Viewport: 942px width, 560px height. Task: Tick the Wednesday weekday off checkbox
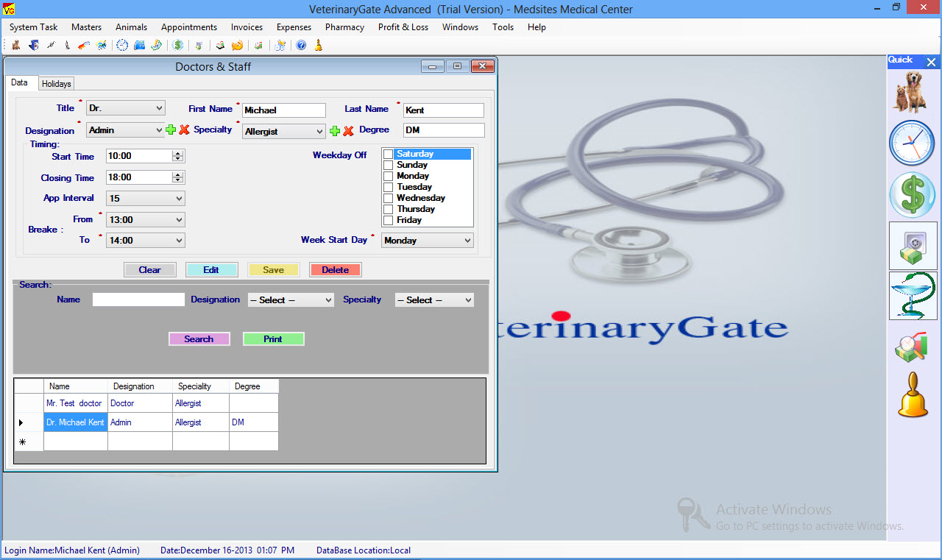point(388,198)
